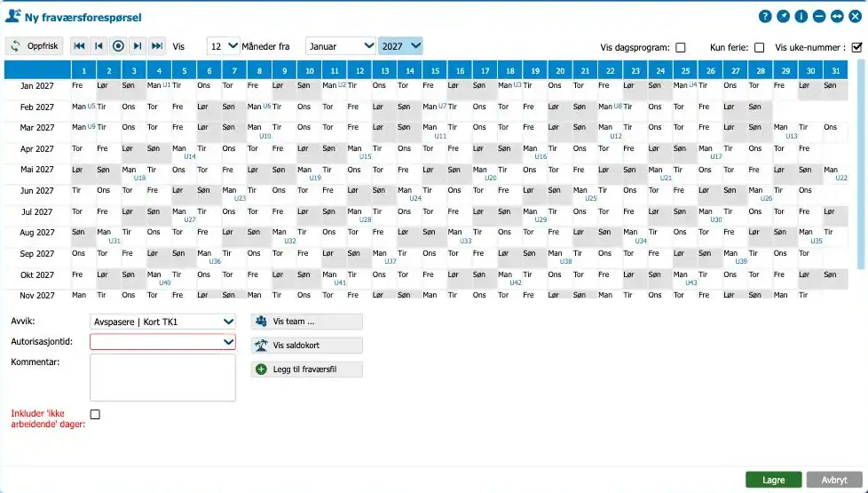
Task: Go to previous period arrow icon
Action: click(x=99, y=46)
